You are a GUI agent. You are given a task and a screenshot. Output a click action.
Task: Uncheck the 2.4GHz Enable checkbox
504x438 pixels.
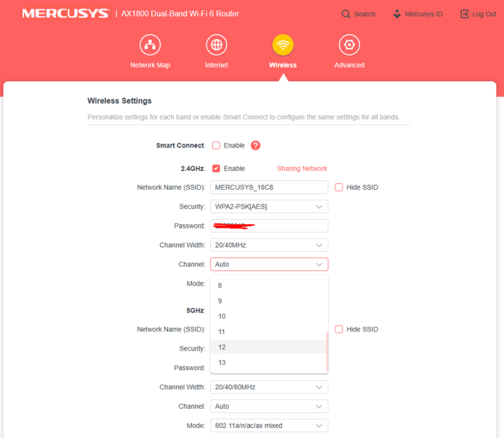click(x=216, y=169)
